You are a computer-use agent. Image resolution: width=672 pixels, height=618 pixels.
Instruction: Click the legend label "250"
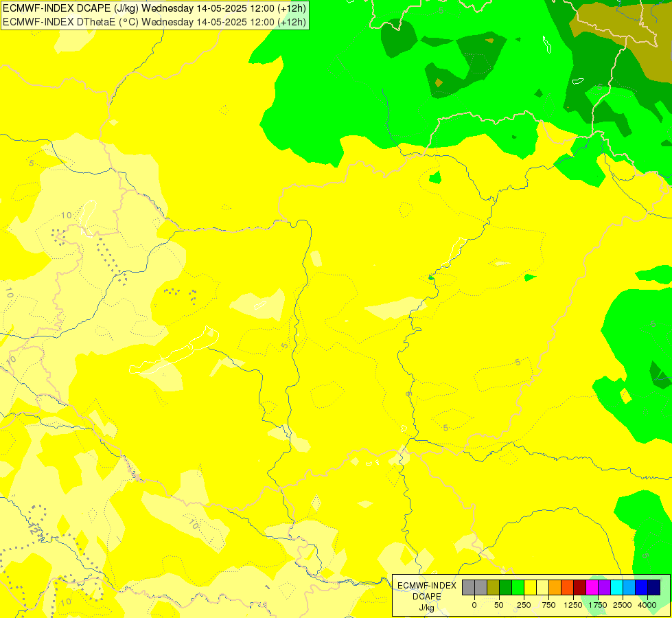point(524,605)
